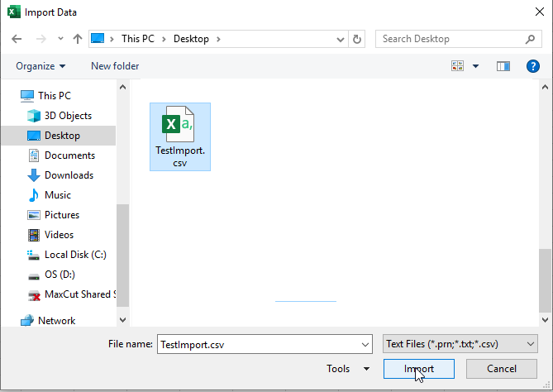Select the TestImport.csv file icon
The height and width of the screenshot is (392, 553).
pyautogui.click(x=178, y=124)
